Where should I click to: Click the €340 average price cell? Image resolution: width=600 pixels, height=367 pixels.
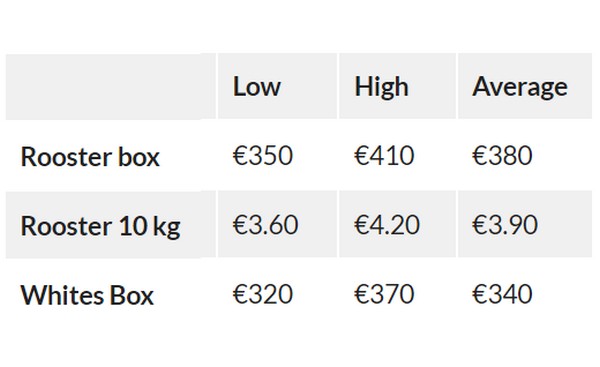click(502, 294)
